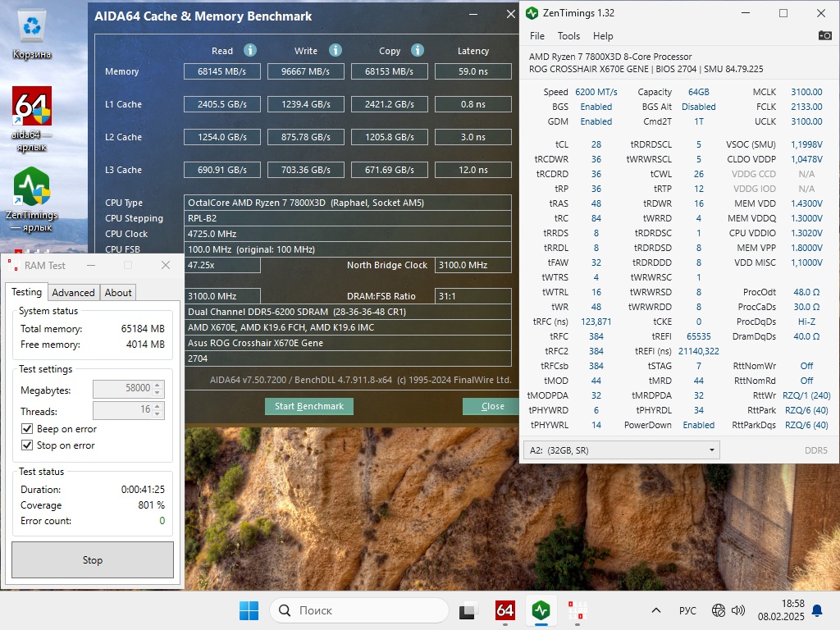Image resolution: width=840 pixels, height=630 pixels.
Task: Click the Copy info icon in AIDA64
Action: (x=418, y=50)
